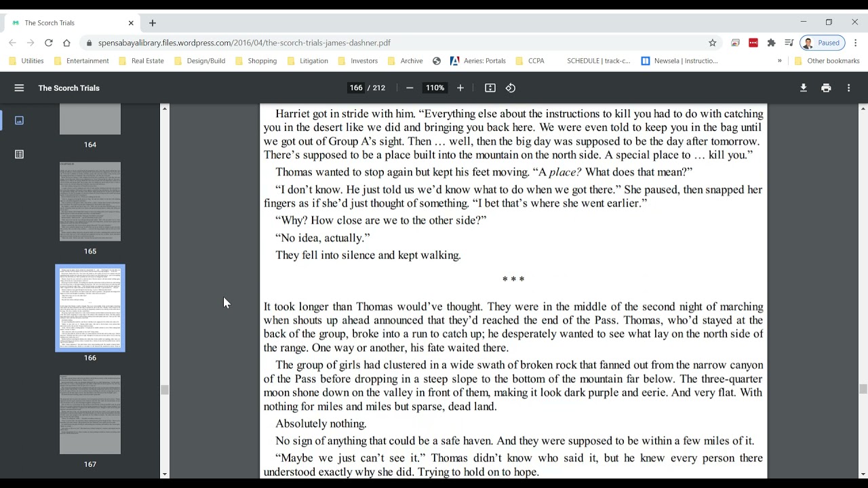The image size is (868, 488).
Task: Show page thumbnails view in sidebar
Action: (x=19, y=120)
